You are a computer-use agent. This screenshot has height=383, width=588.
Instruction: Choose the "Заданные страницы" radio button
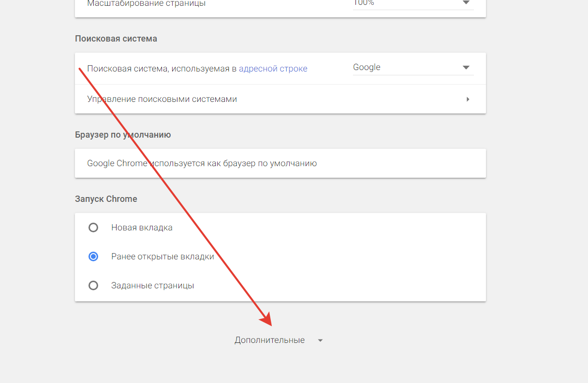(x=93, y=285)
